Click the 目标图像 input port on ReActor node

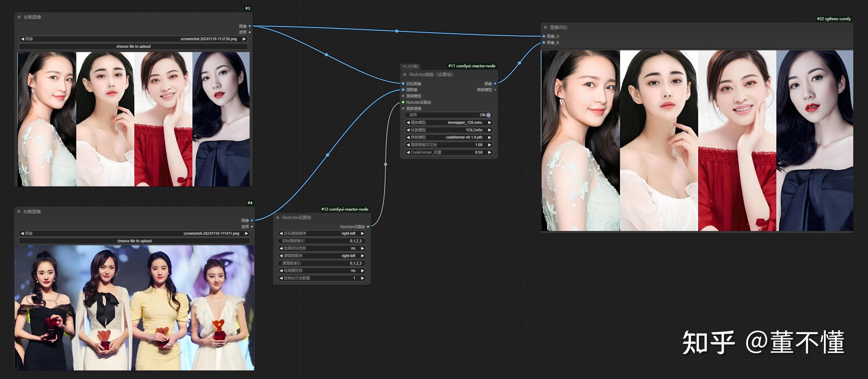(x=403, y=84)
